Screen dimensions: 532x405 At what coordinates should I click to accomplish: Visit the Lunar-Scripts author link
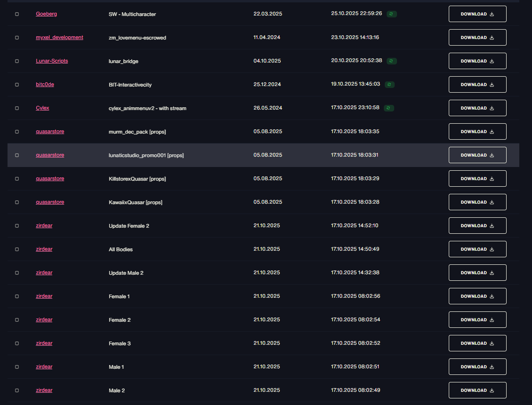(x=52, y=61)
